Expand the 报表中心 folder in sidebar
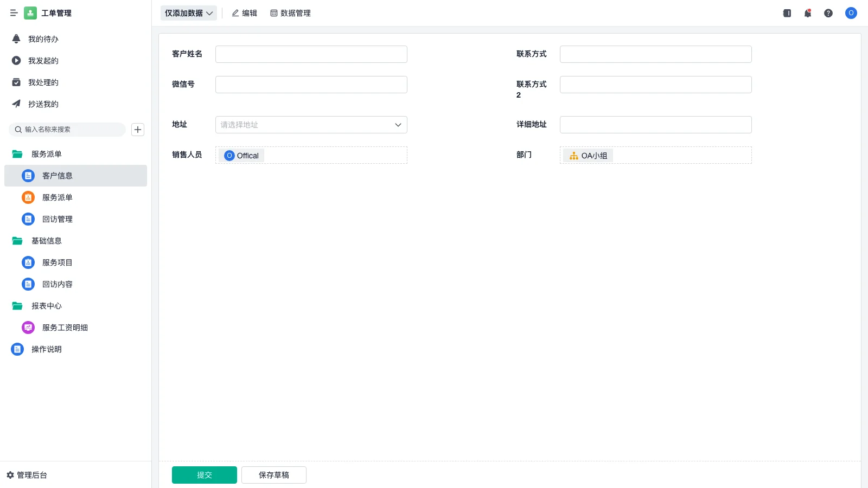Viewport: 868px width, 488px height. point(47,306)
